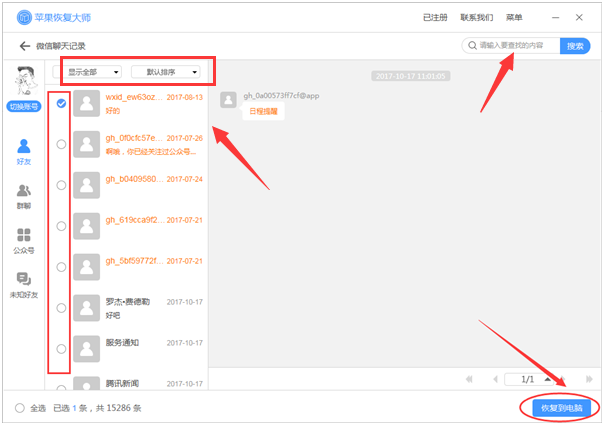
Task: Close the 苹果恢复大师 window
Action: tap(579, 17)
